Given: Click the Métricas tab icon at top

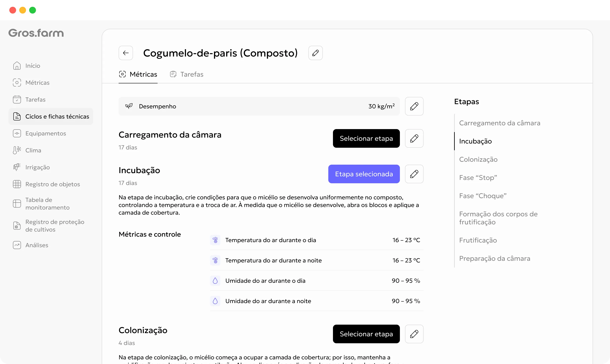Looking at the screenshot, I should click(122, 74).
